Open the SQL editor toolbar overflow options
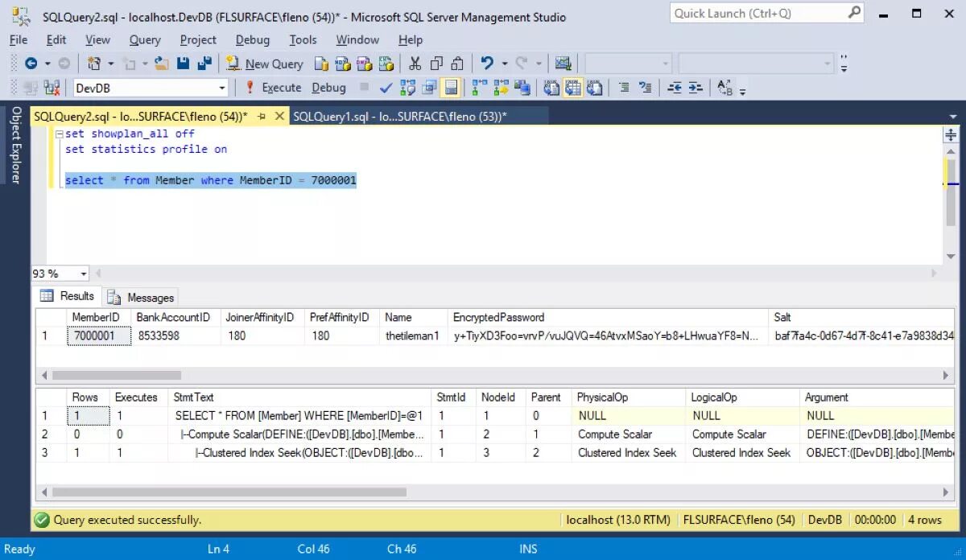 pyautogui.click(x=742, y=90)
